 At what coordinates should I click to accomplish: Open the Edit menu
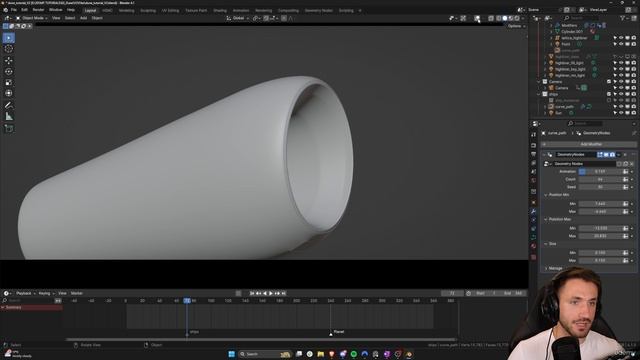pos(24,10)
